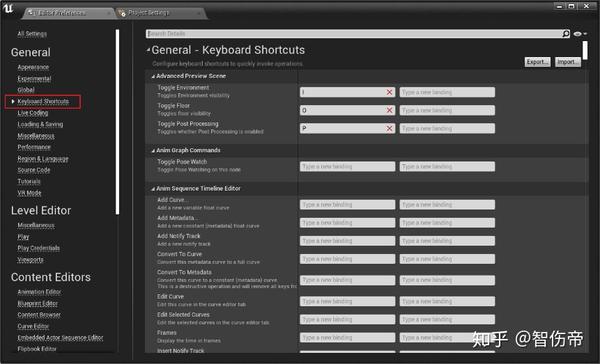This screenshot has height=364, width=600.
Task: Click the Toggle Pose Watch primary binding field
Action: (347, 166)
